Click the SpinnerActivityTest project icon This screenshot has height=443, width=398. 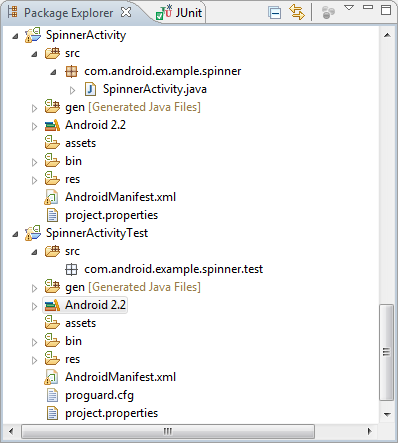[x=33, y=233]
